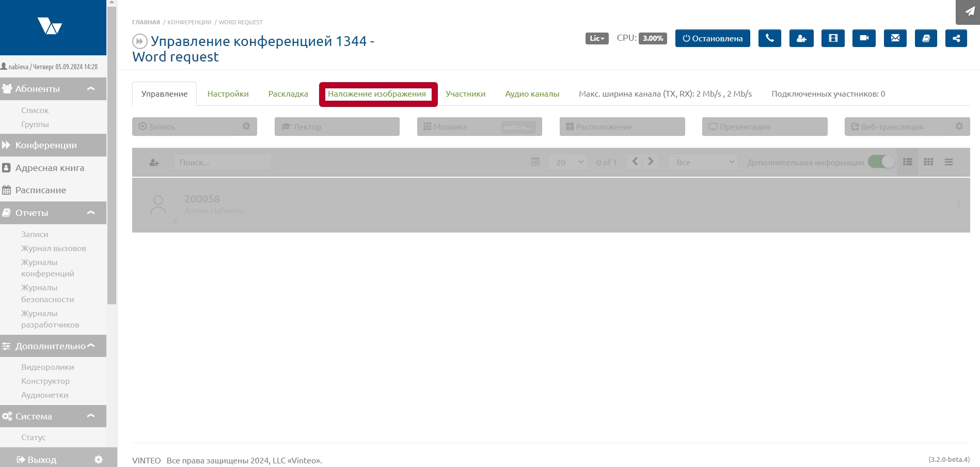Collapse the Система sidebar section
980x467 pixels.
pyautogui.click(x=91, y=416)
